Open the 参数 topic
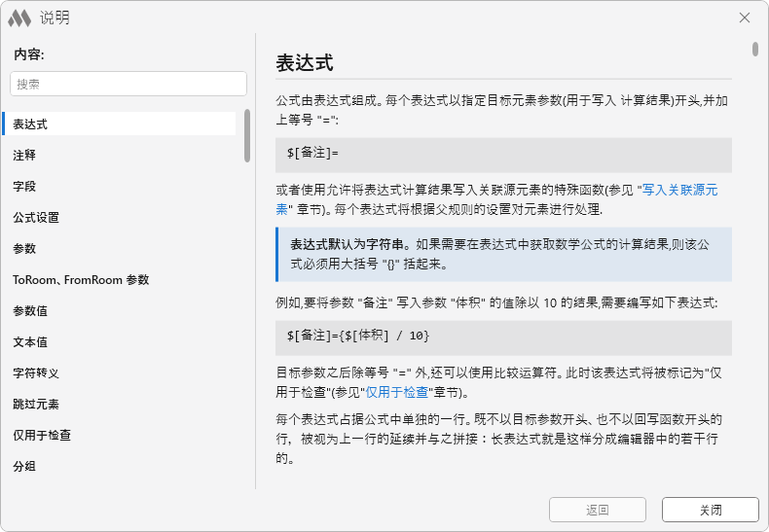The width and height of the screenshot is (769, 532). 119,248
